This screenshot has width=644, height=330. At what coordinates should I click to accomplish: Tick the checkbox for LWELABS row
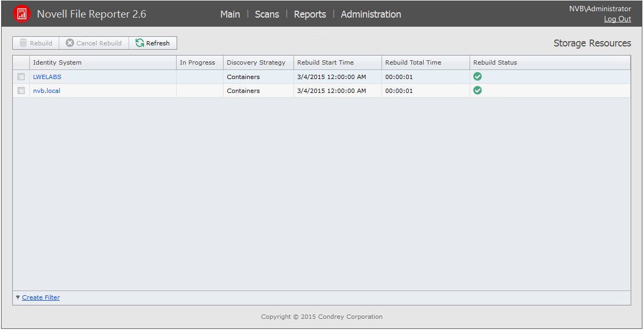click(21, 77)
